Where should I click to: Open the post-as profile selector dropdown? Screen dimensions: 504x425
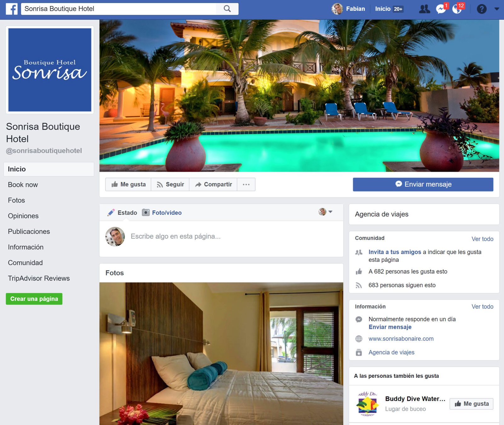[x=325, y=212]
